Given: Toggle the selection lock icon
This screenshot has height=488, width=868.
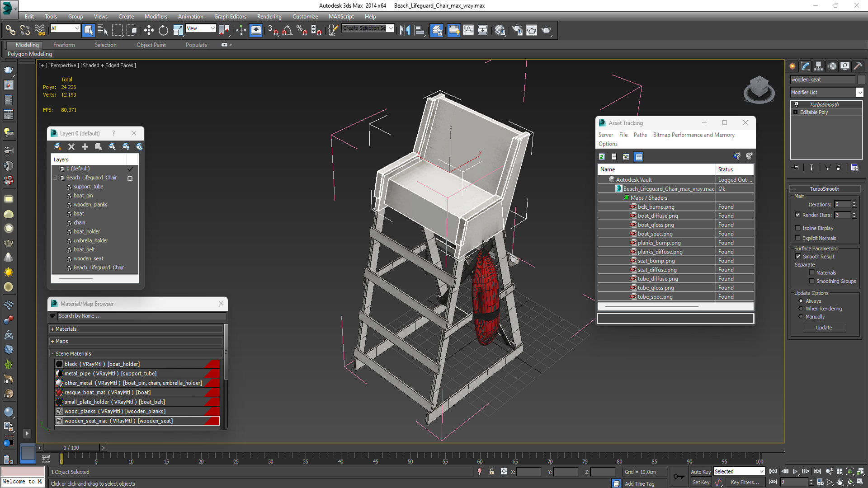Looking at the screenshot, I should click(x=491, y=472).
